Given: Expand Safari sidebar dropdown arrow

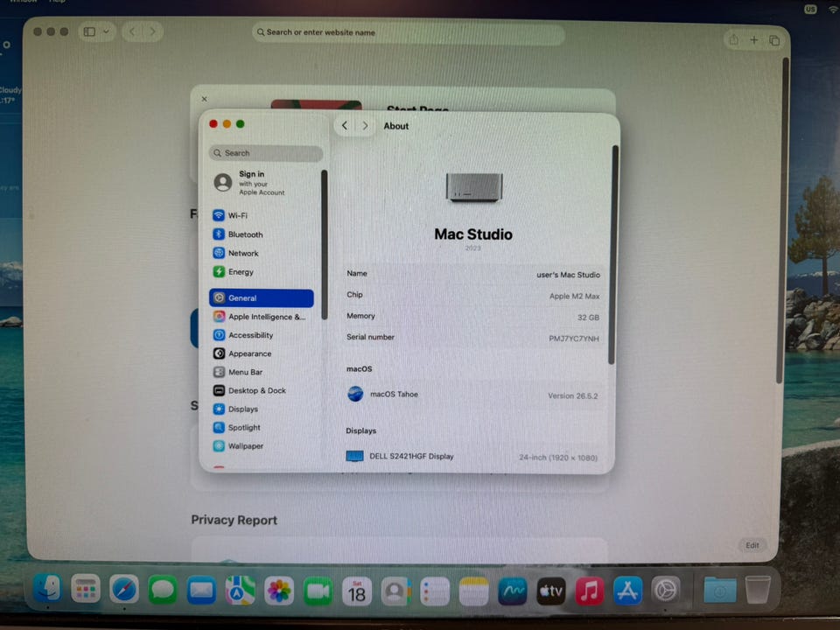Looking at the screenshot, I should tap(106, 31).
